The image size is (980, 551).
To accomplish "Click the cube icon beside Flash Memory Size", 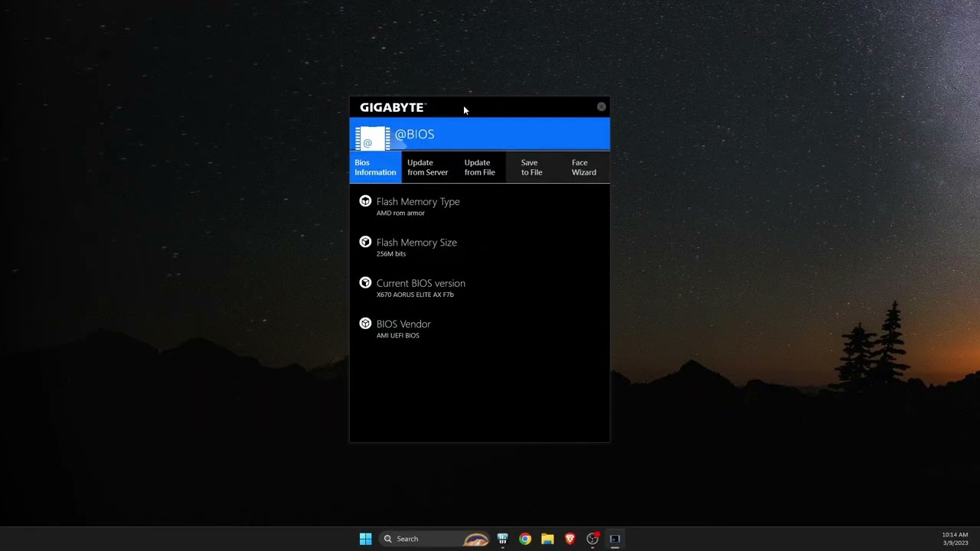I will coord(365,242).
